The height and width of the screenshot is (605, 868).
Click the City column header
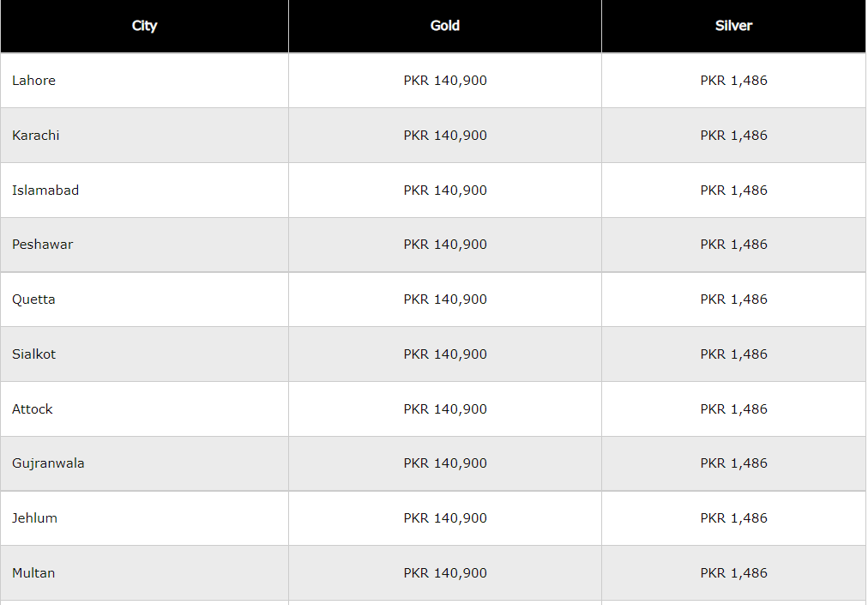point(144,26)
